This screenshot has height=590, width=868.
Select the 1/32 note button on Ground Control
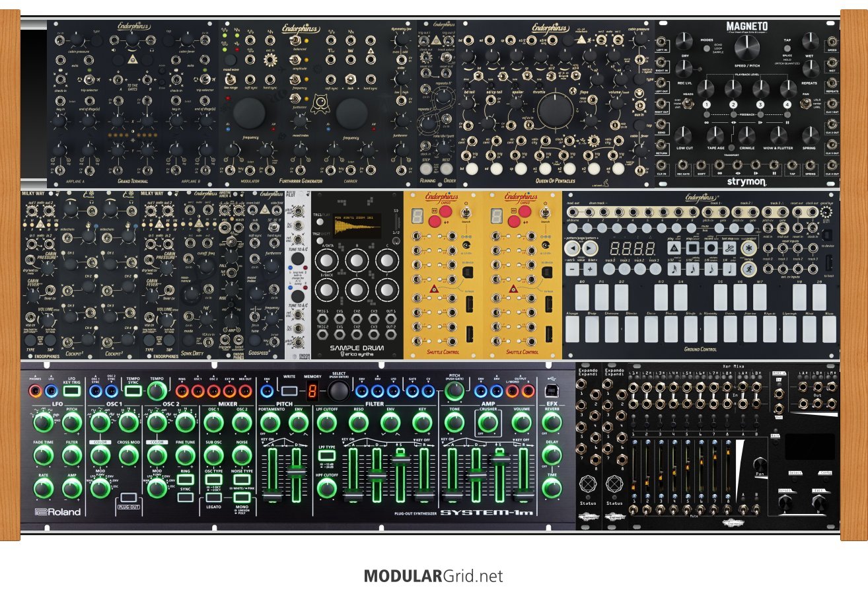pos(674,269)
